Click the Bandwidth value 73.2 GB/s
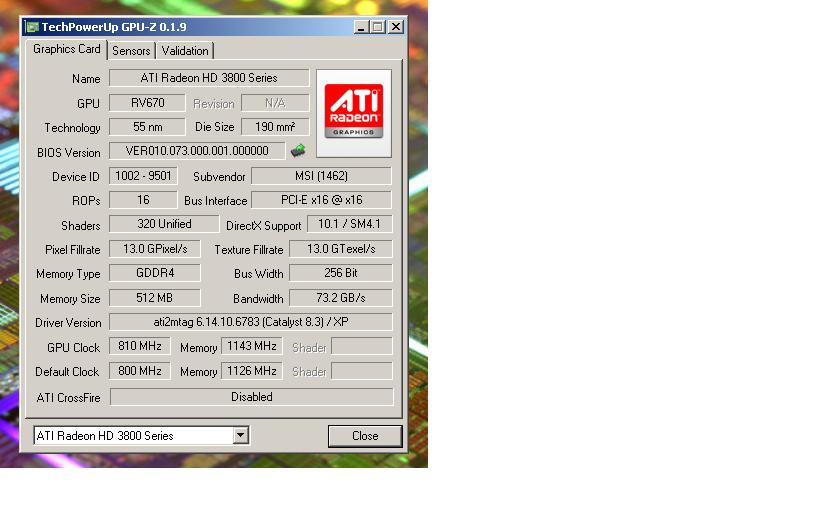This screenshot has width=840, height=525. (x=341, y=297)
